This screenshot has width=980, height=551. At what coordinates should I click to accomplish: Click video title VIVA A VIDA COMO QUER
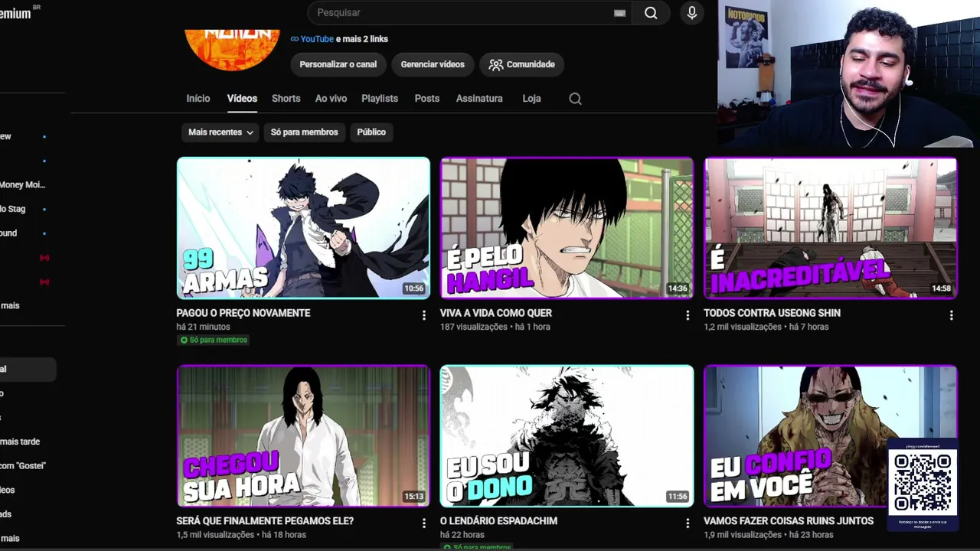coord(496,313)
